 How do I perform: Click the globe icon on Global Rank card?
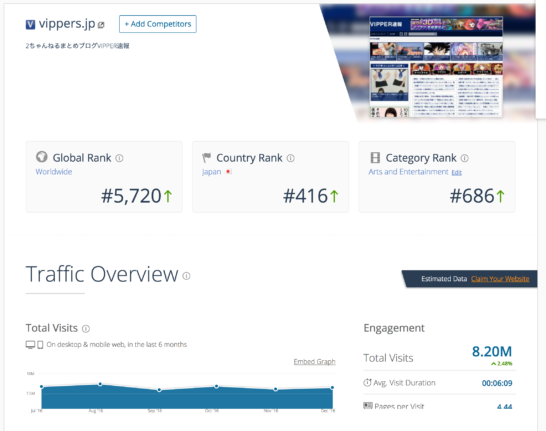coord(41,157)
